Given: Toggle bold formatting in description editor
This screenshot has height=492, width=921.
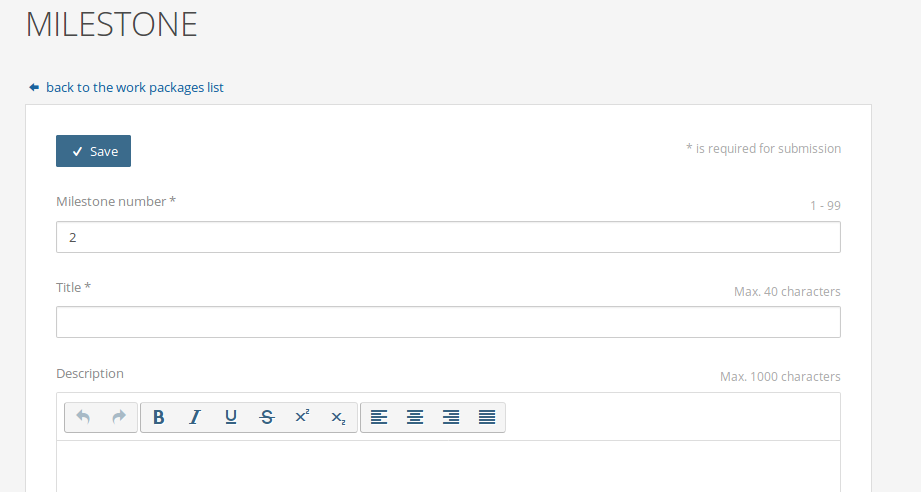Looking at the screenshot, I should 158,417.
